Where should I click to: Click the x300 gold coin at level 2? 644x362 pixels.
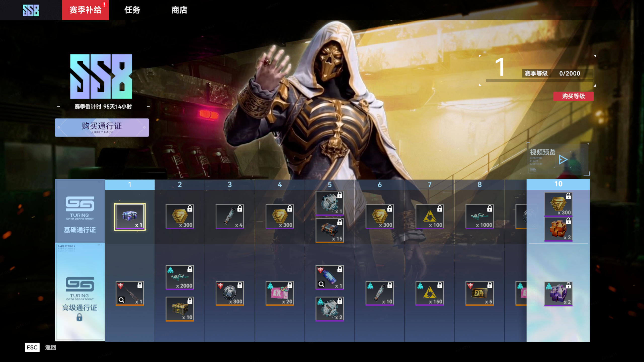pos(180,216)
